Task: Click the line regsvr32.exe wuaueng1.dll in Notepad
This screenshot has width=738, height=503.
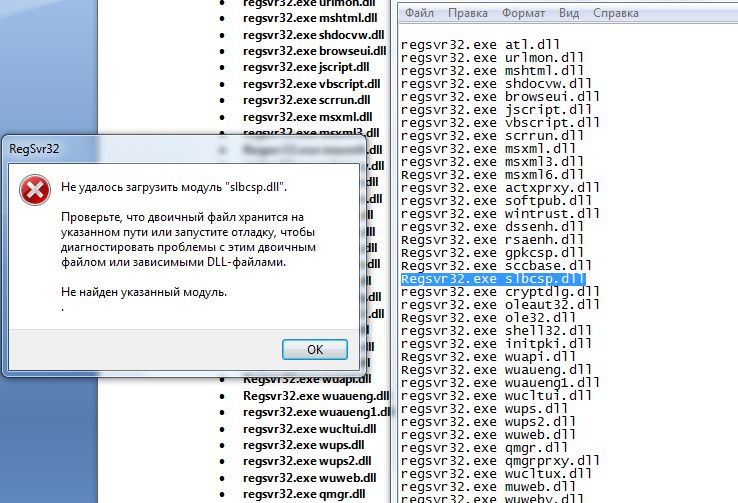Action: click(500, 383)
